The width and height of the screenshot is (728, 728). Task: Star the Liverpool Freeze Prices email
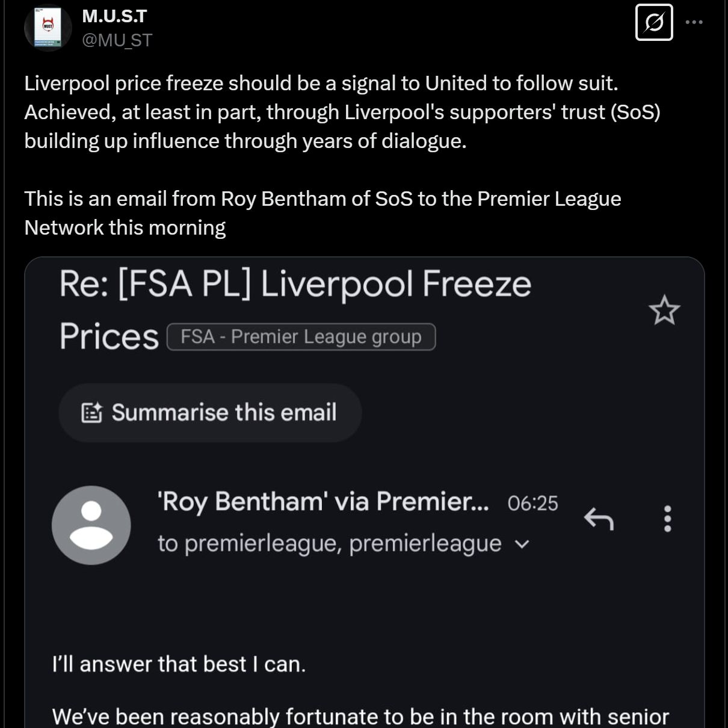coord(664,310)
